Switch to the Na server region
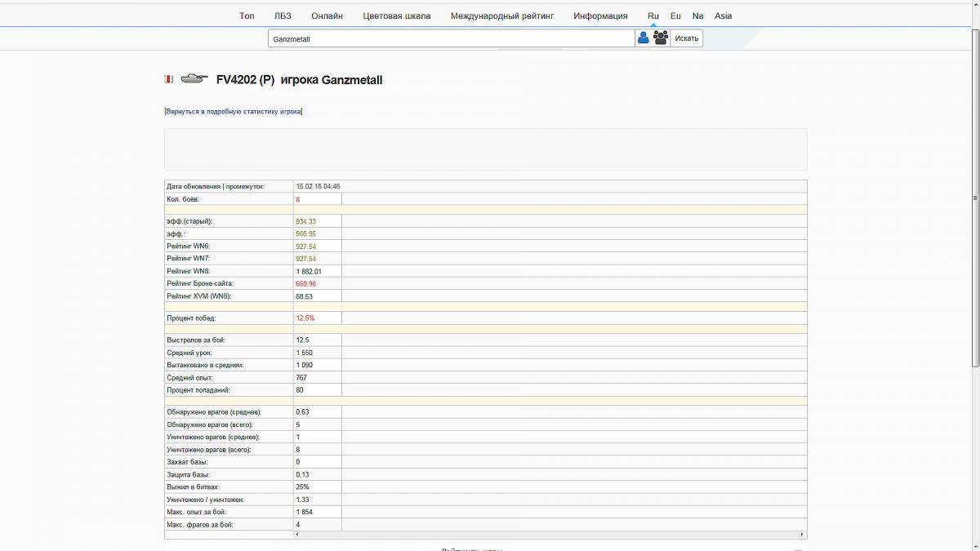This screenshot has height=551, width=980. (x=697, y=16)
